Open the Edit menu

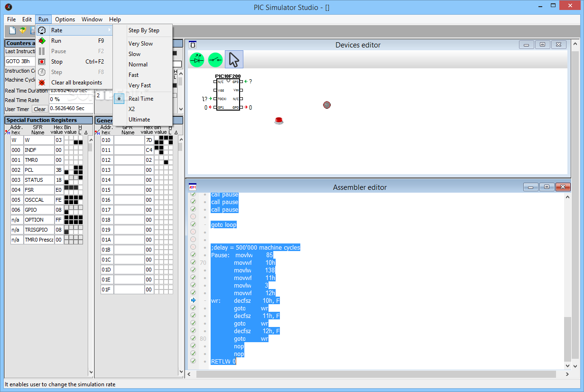coord(27,19)
